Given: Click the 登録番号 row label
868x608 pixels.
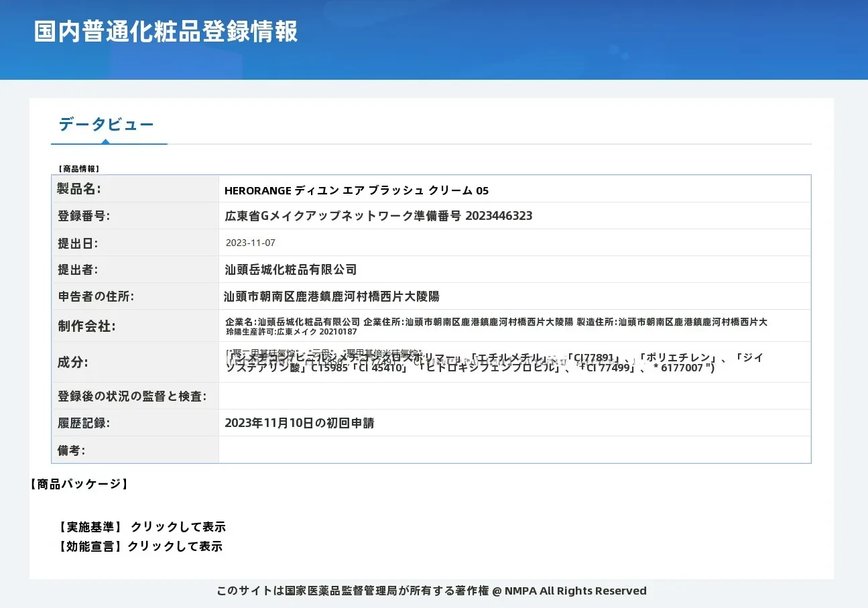Looking at the screenshot, I should pos(83,216).
